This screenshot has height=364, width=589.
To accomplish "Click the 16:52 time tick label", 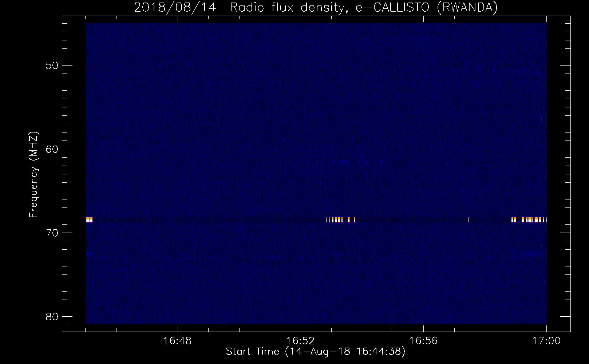I will [300, 341].
